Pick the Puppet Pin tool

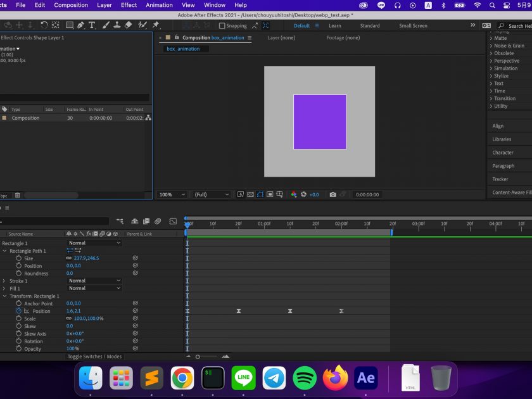click(156, 25)
